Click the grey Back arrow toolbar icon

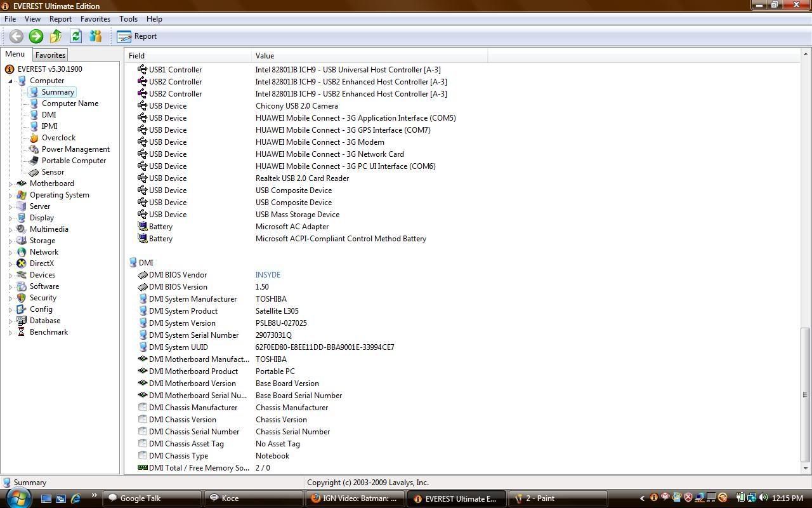(16, 36)
